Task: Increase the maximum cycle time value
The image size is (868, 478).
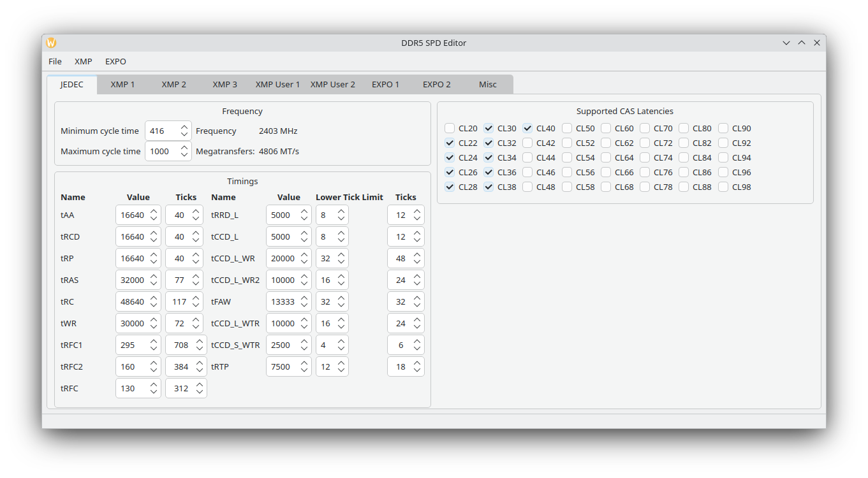Action: click(x=184, y=147)
